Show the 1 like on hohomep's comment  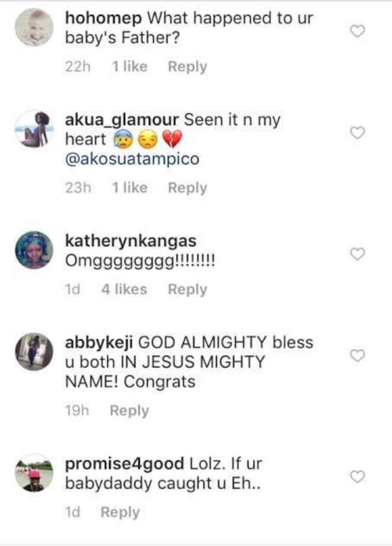point(129,66)
